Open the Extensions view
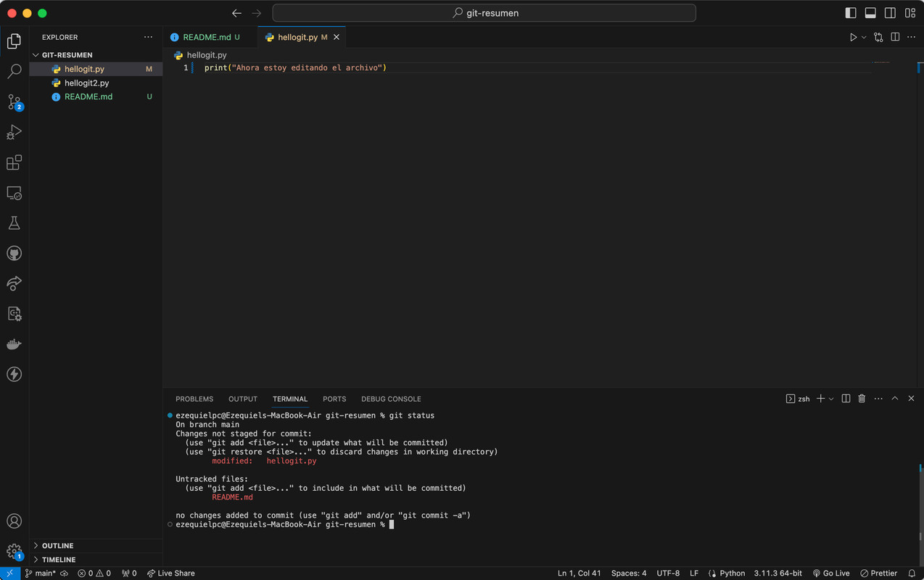This screenshot has height=580, width=924. coord(14,162)
